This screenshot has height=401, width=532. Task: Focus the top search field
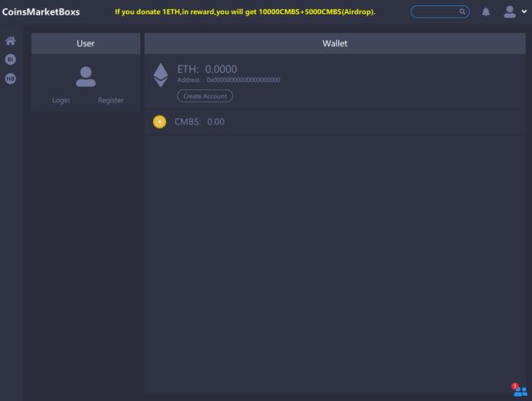[x=440, y=11]
